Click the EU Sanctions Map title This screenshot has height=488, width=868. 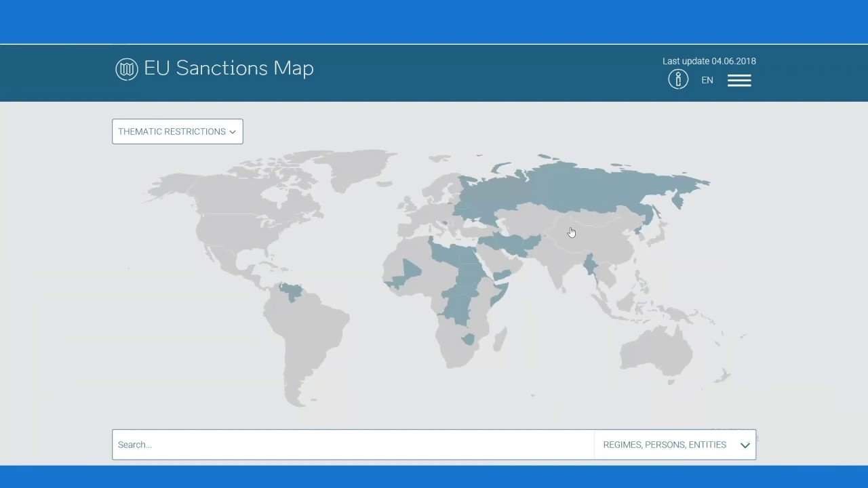click(x=229, y=68)
